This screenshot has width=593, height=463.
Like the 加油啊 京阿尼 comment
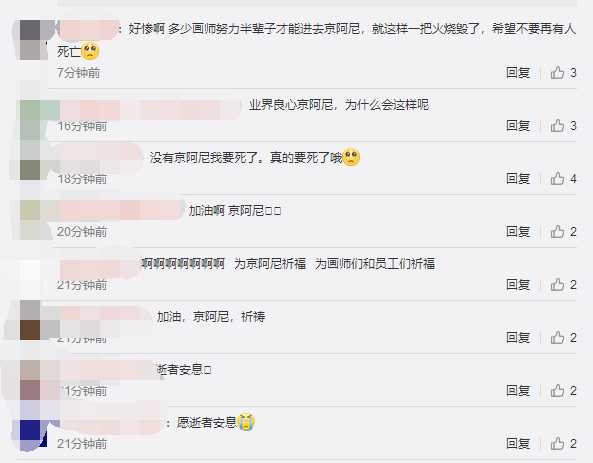pos(563,231)
